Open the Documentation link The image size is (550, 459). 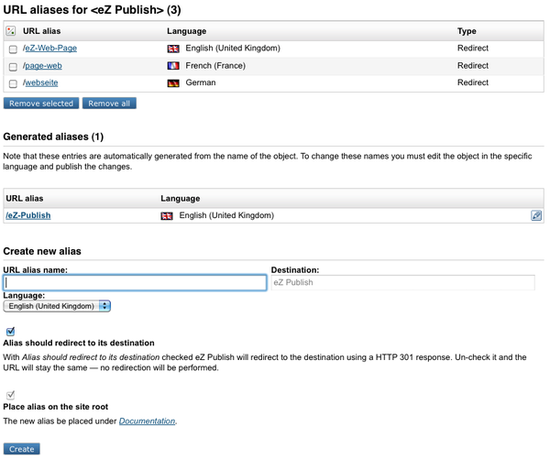coord(147,421)
